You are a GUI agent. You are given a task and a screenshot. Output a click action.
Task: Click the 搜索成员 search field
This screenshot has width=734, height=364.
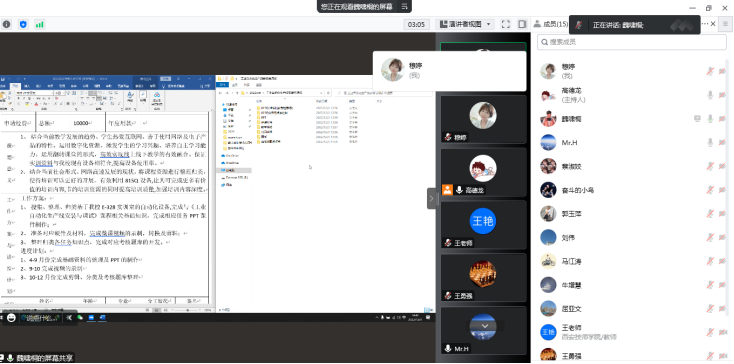tap(632, 42)
